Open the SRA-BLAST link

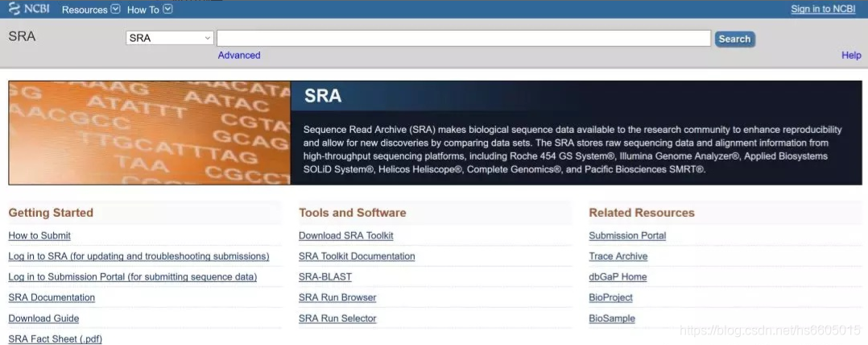click(x=325, y=276)
